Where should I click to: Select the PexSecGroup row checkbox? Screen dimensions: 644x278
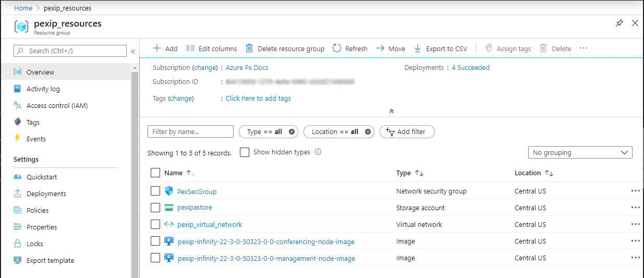155,191
